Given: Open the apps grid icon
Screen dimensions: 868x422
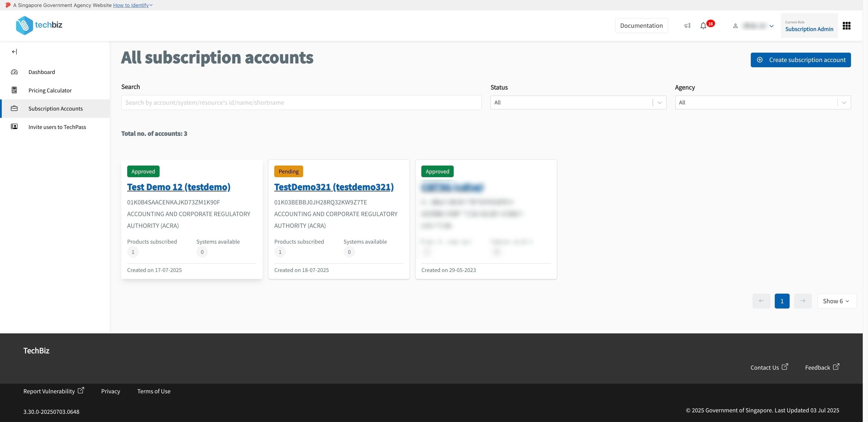Looking at the screenshot, I should tap(846, 26).
